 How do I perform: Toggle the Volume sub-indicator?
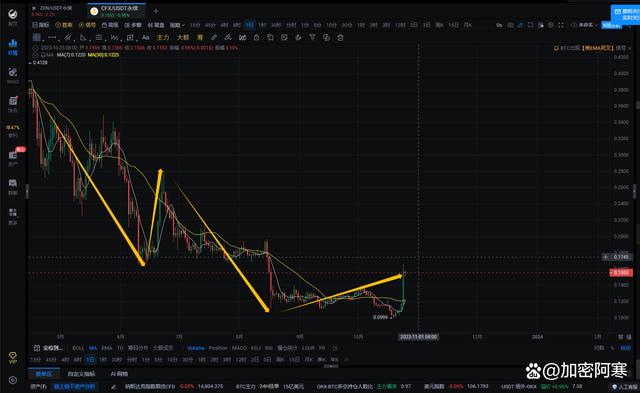195,348
